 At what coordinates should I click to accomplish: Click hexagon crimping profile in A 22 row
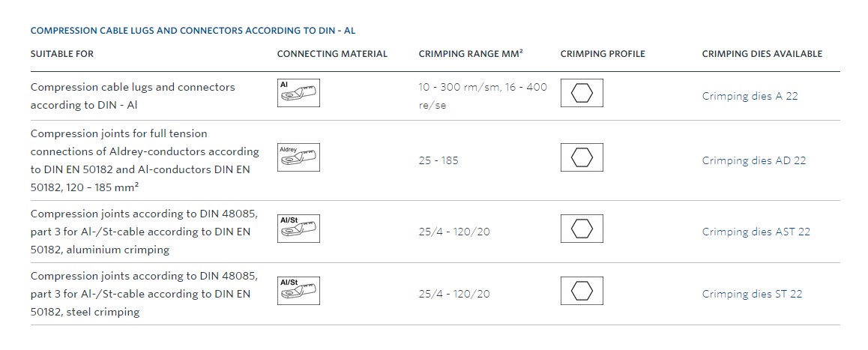tap(582, 93)
